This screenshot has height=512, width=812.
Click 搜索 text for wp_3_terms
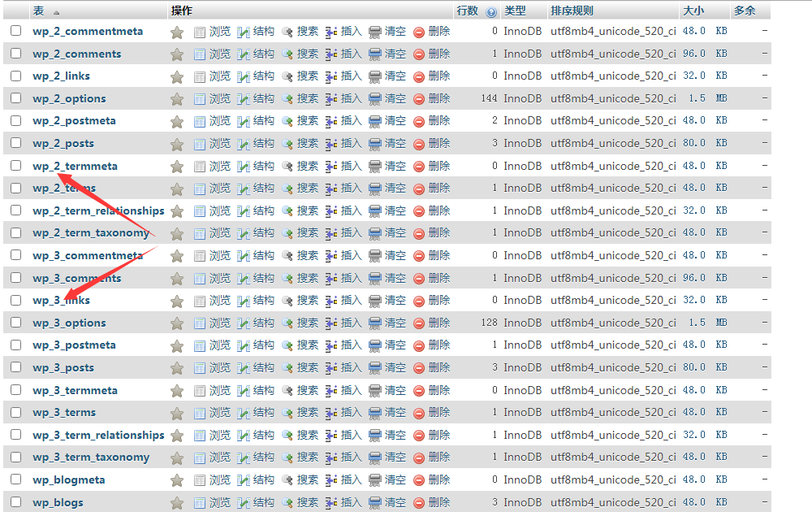(308, 413)
